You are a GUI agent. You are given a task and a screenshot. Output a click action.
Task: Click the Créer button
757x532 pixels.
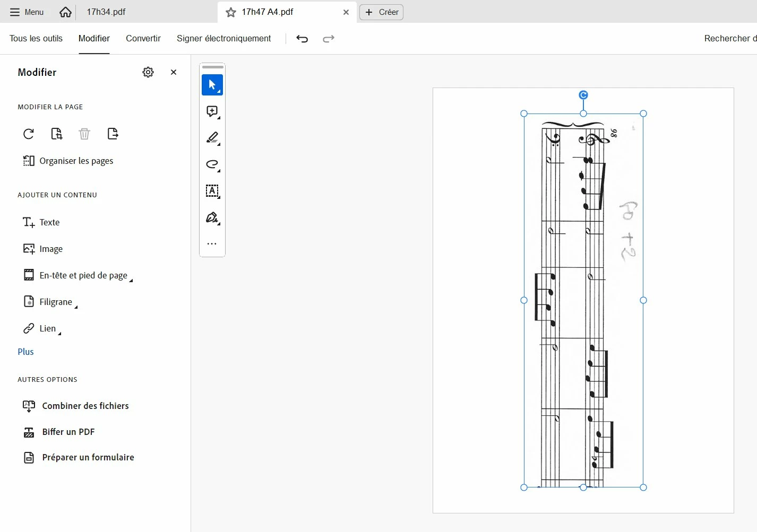point(382,12)
